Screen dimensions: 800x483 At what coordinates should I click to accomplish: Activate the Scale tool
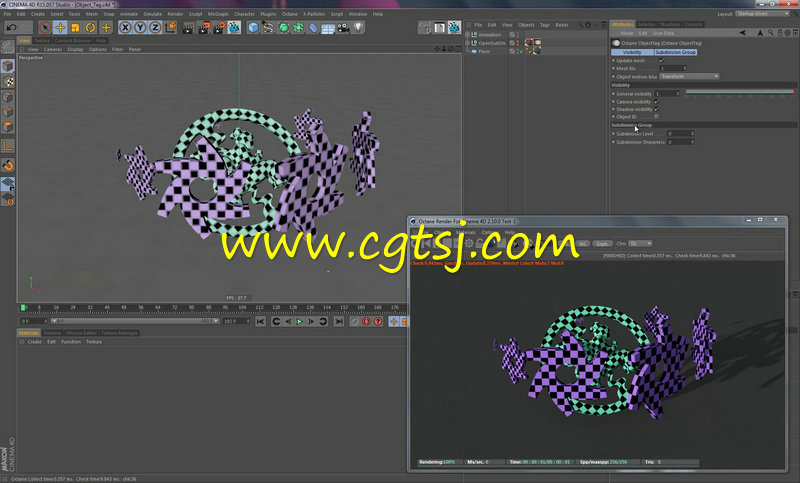(76, 27)
